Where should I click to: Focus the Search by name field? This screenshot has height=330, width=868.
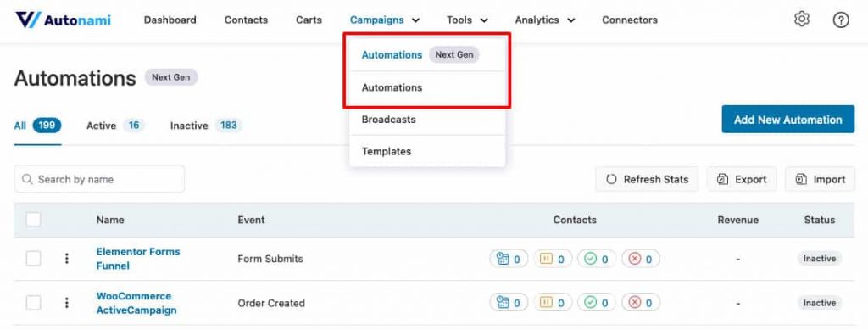pos(100,179)
